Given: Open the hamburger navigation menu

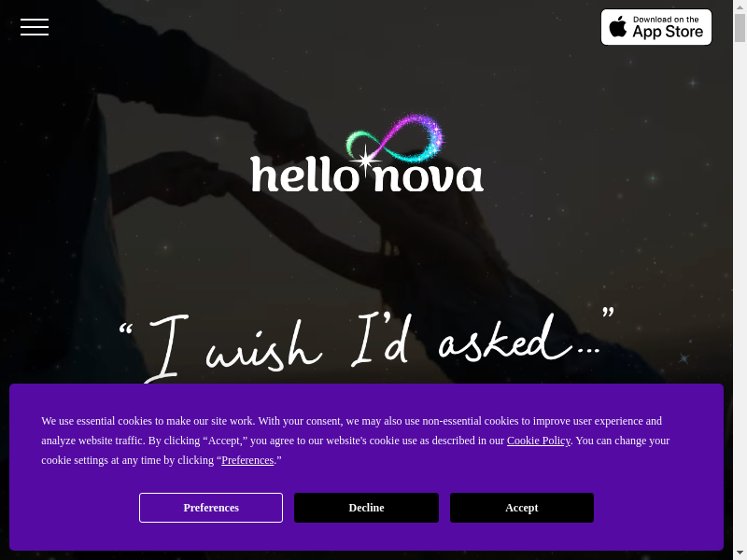Looking at the screenshot, I should point(35,27).
